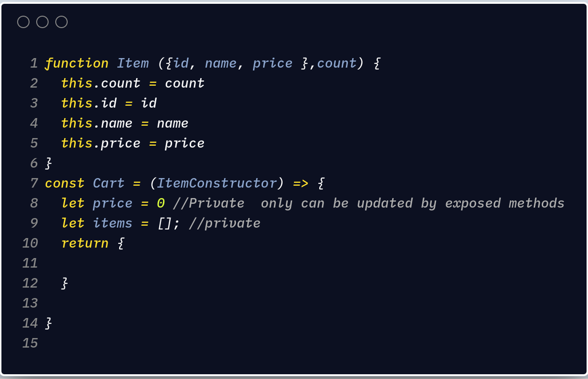
Task: Click the '//private' comment on line 9
Action: (x=225, y=223)
